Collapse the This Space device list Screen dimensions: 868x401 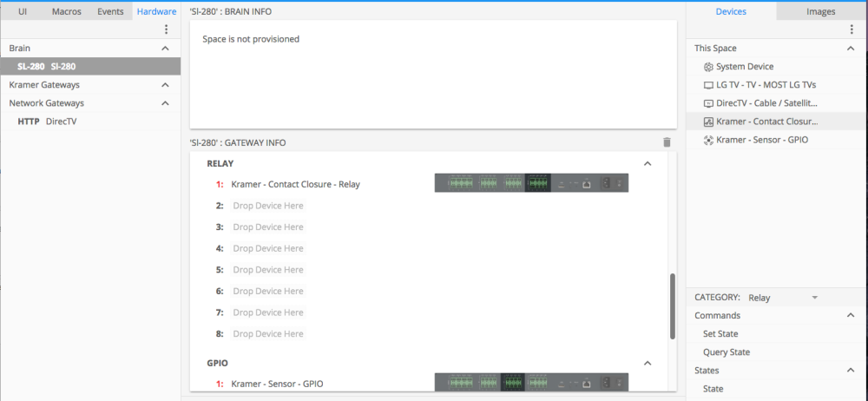tap(851, 49)
